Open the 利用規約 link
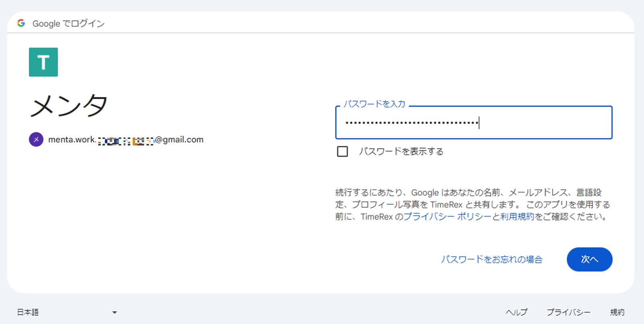The height and width of the screenshot is (324, 644). [517, 217]
